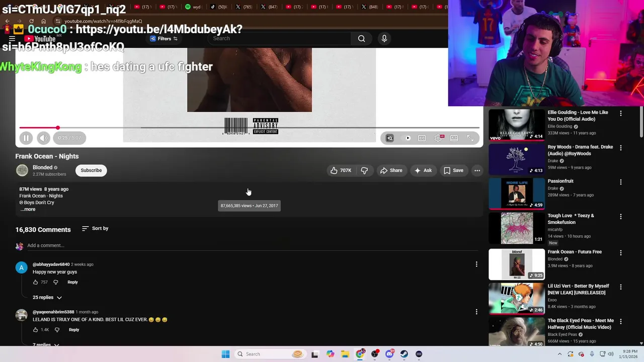
Task: Open options menu for yaqeenahbrim5388's comment
Action: coord(476,312)
